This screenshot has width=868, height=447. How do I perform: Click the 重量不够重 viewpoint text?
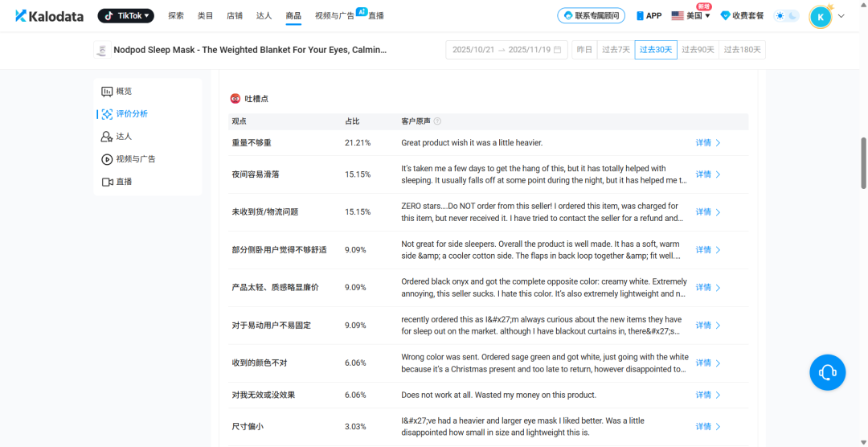[252, 143]
